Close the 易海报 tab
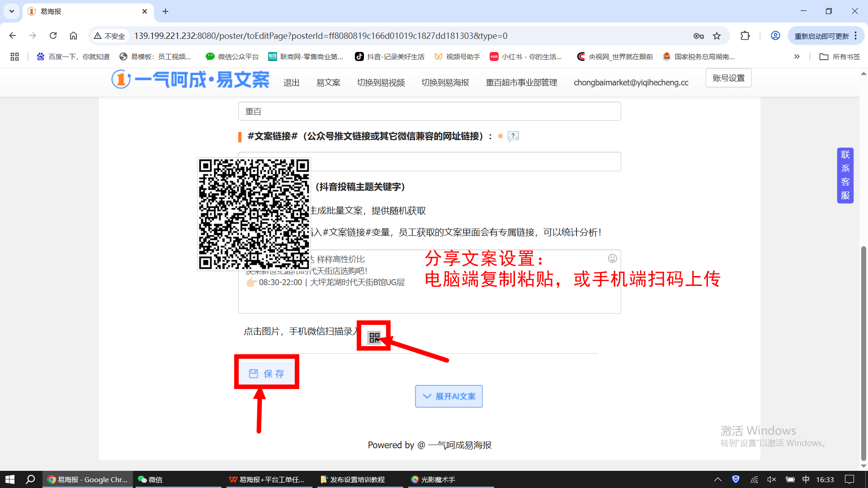Image resolution: width=868 pixels, height=488 pixels. click(x=145, y=11)
